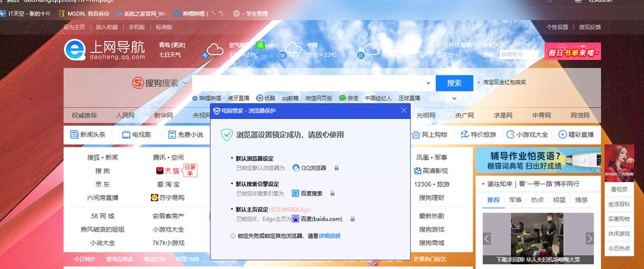Click tomorrow's rain weather icon

point(293,49)
